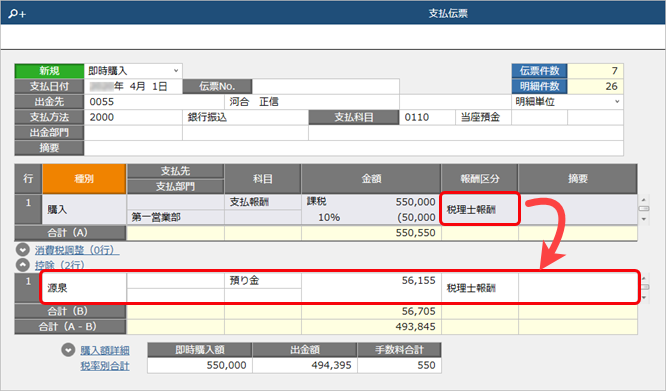Click the empty 摘要 cell in purchase row
Screen dimensions: 666x391
coord(578,209)
